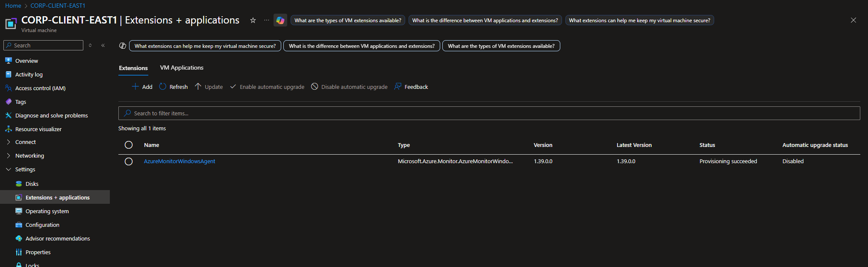Open the more options ellipsis menu

coord(267,20)
